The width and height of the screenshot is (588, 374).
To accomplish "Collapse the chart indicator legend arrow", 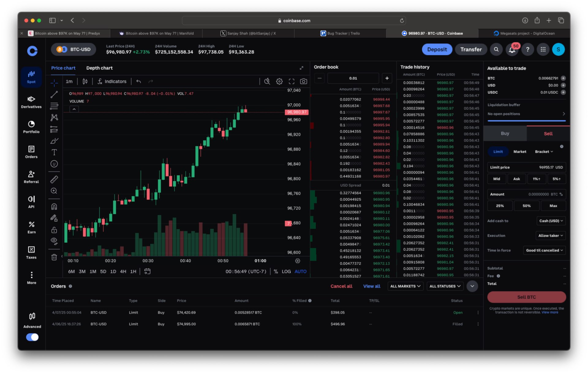I will click(74, 109).
